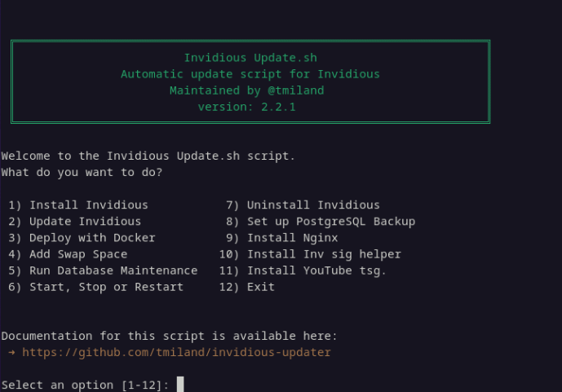
Task: Click the arrow before the GitHub URL
Action: click(x=11, y=352)
